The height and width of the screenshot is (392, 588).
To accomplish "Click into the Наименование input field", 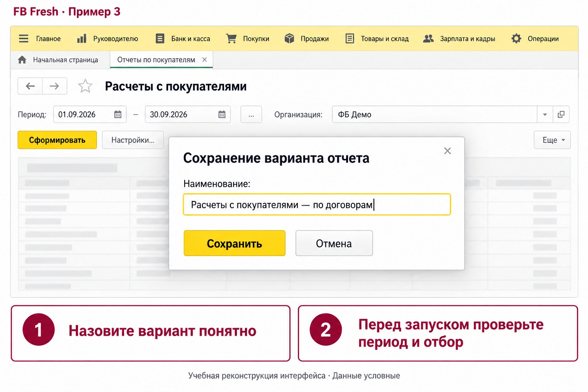I will (317, 204).
